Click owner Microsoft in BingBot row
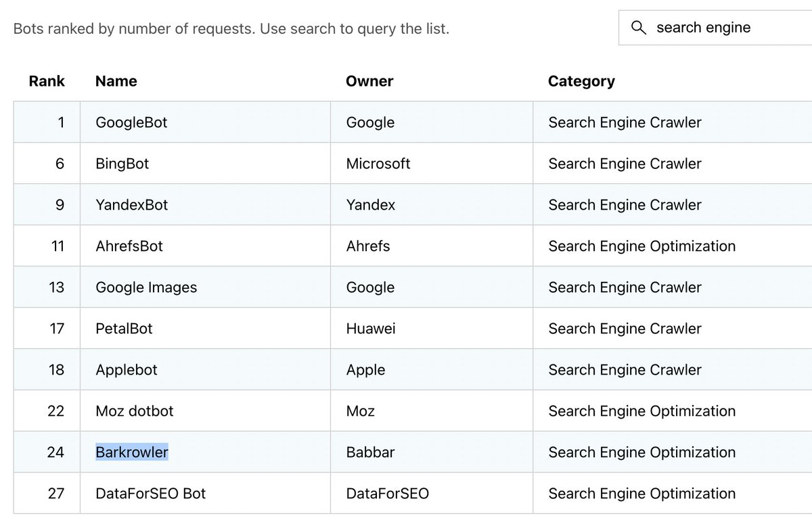Viewport: 812px width, 522px height. click(x=378, y=164)
